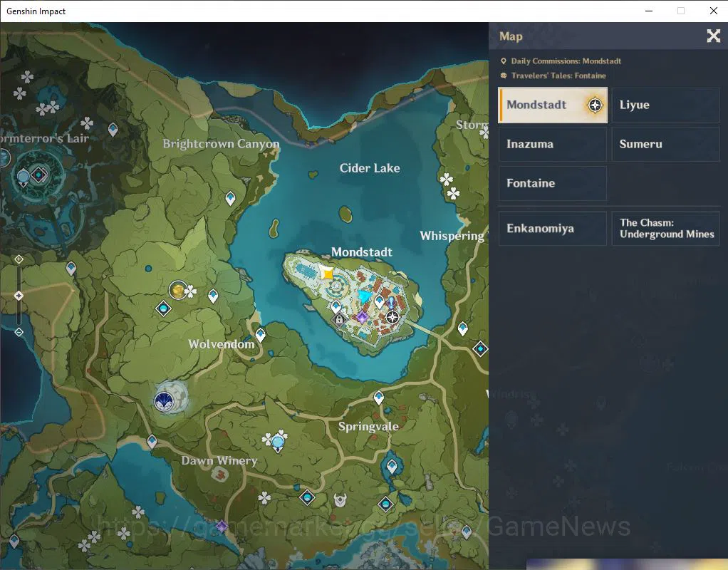Select Daily Commissions: Mondstadt text
This screenshot has height=570, width=728.
tap(566, 61)
